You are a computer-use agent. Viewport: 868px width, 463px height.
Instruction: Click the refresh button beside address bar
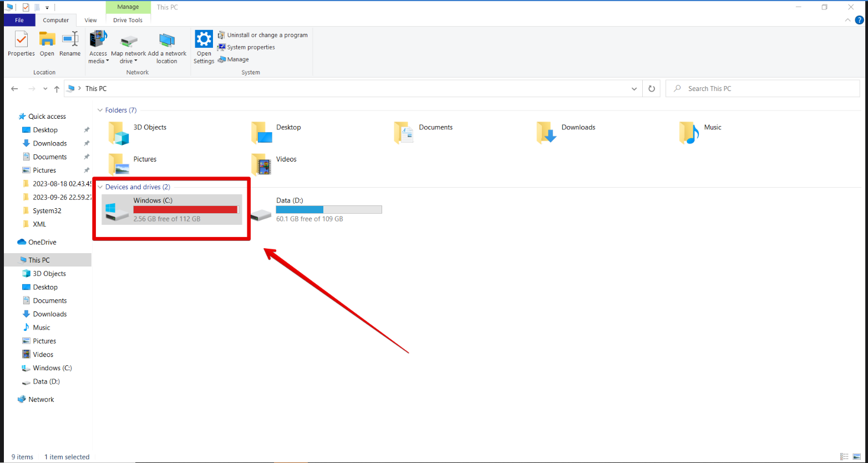(652, 89)
